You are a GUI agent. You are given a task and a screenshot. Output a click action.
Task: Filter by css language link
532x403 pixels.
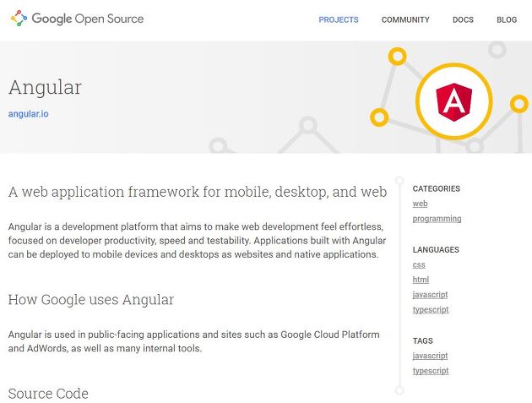tap(419, 264)
